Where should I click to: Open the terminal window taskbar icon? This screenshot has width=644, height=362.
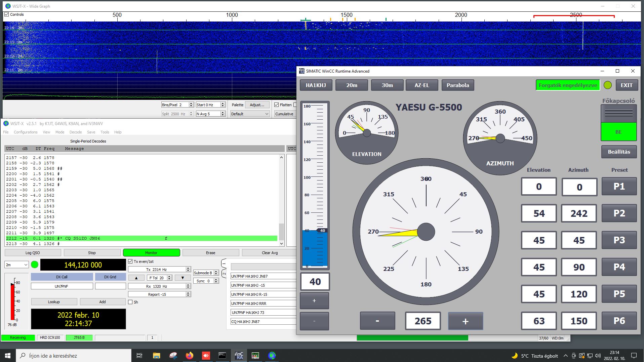[x=222, y=355]
